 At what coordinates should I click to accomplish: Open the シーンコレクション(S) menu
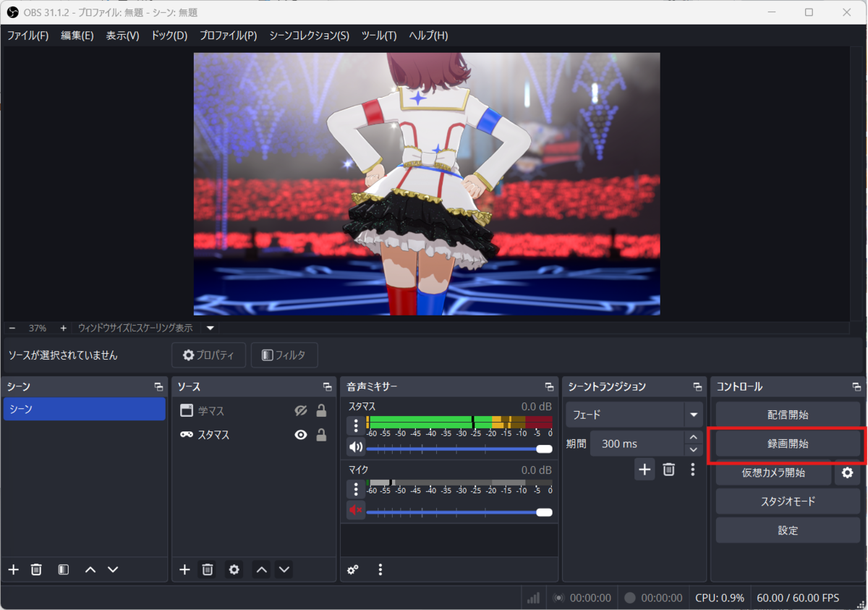pos(309,35)
